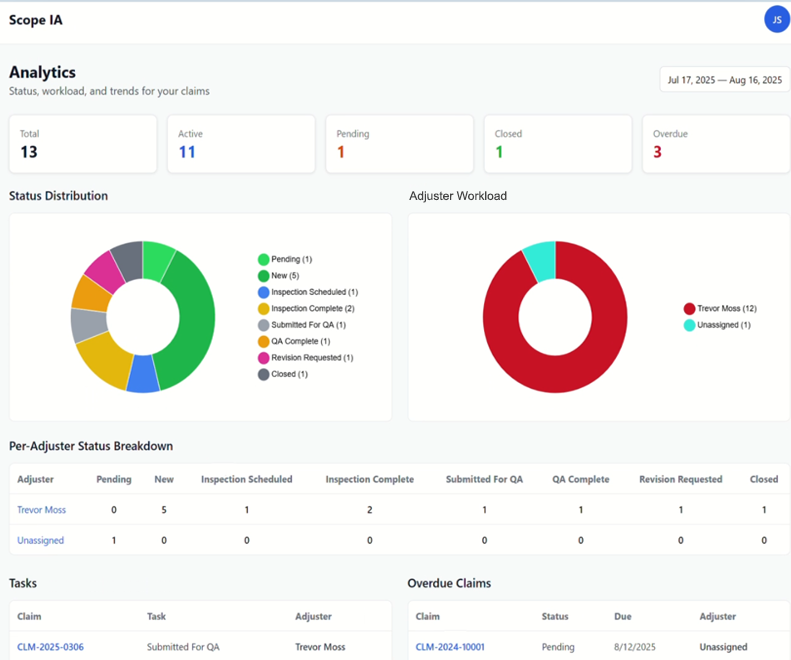Select the Active claims card

click(241, 144)
